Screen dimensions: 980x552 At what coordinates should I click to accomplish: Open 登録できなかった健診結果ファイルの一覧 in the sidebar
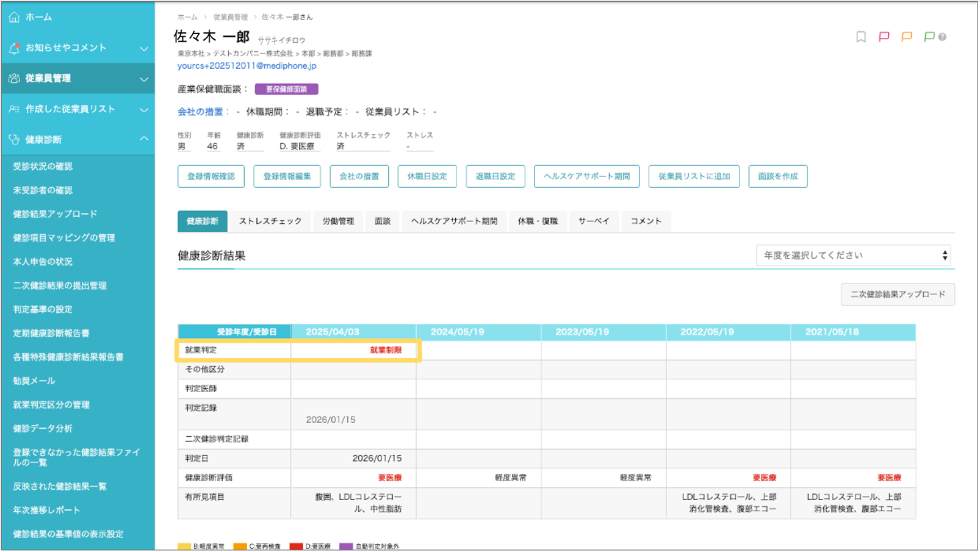76,457
